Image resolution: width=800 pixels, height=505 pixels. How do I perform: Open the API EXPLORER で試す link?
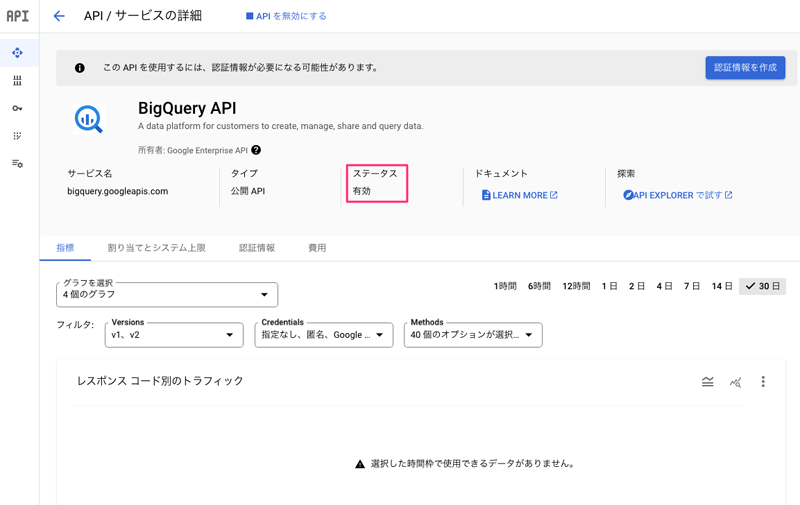pyautogui.click(x=678, y=195)
